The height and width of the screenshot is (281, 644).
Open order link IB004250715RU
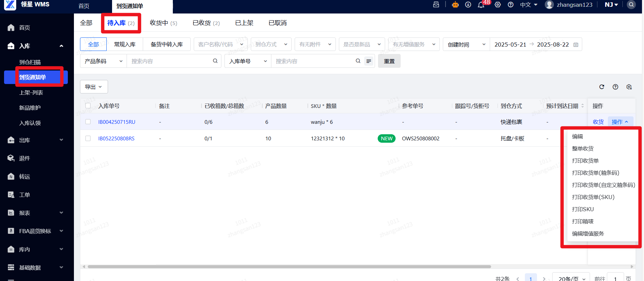[x=117, y=122]
